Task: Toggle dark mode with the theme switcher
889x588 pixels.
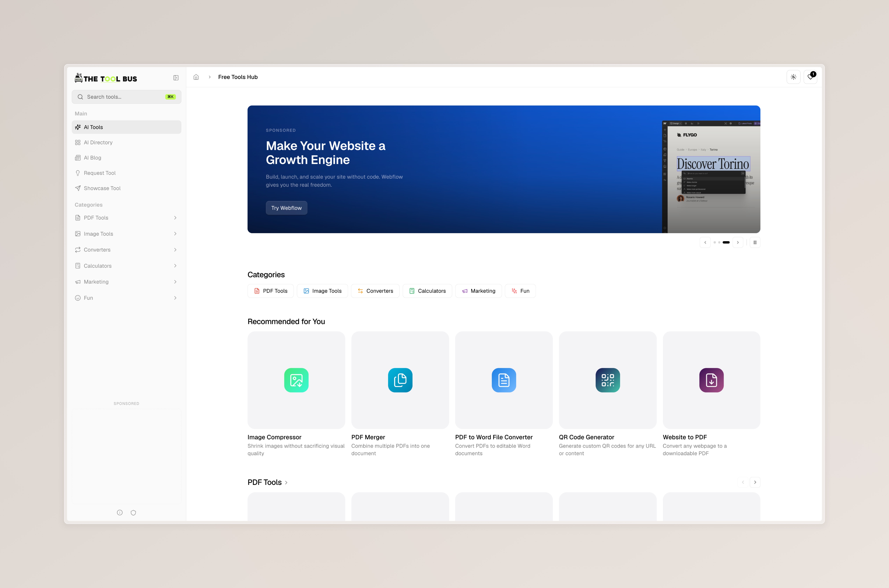Action: pos(794,77)
